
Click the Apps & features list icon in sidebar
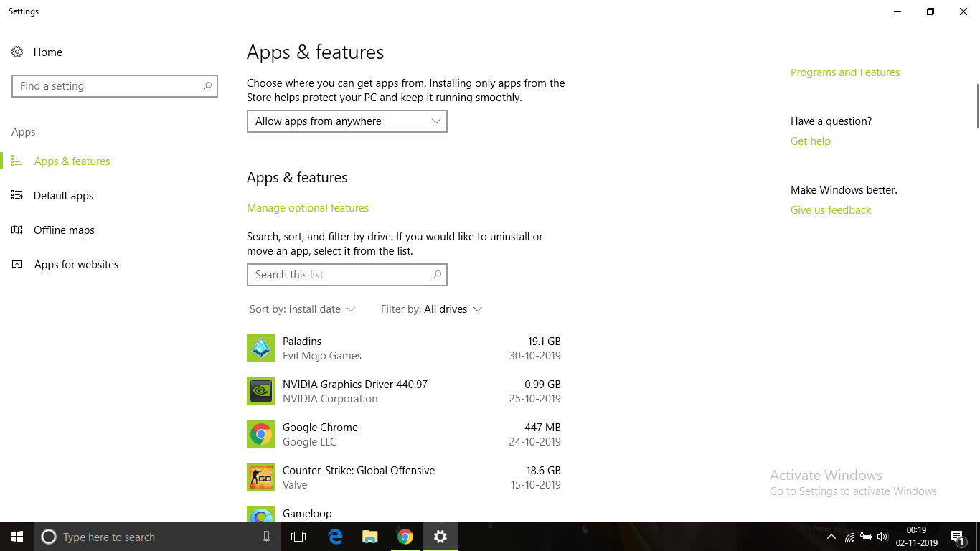click(x=17, y=161)
